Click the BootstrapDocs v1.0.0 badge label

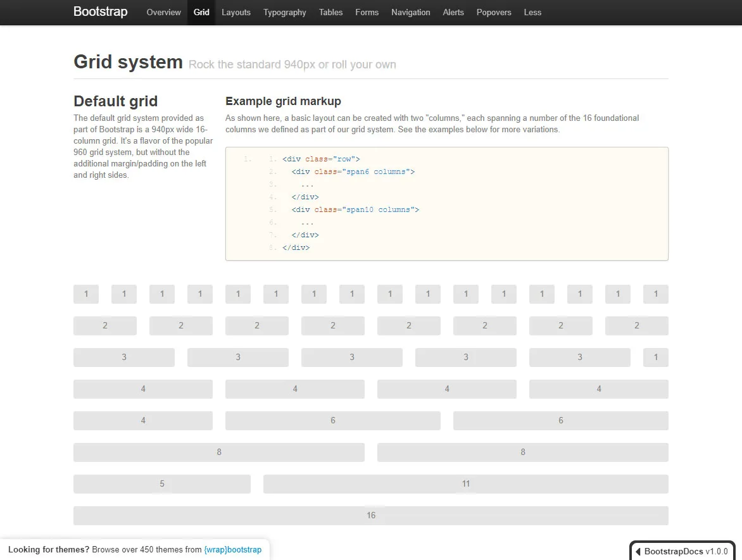click(x=686, y=552)
